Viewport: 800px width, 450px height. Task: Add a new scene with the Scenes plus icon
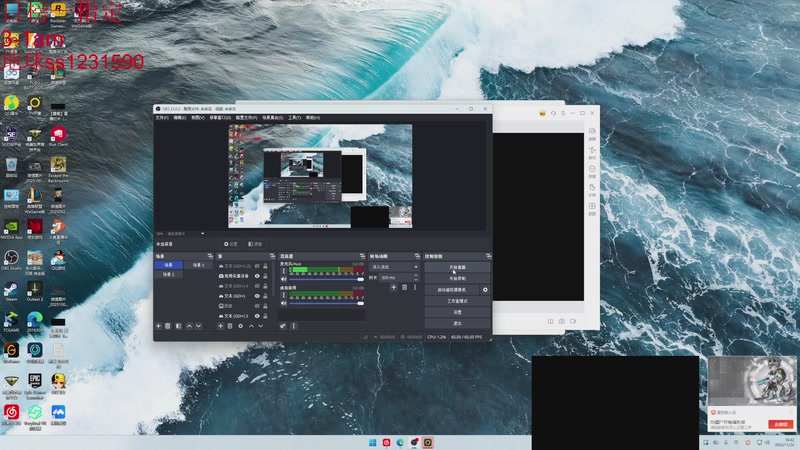point(158,326)
